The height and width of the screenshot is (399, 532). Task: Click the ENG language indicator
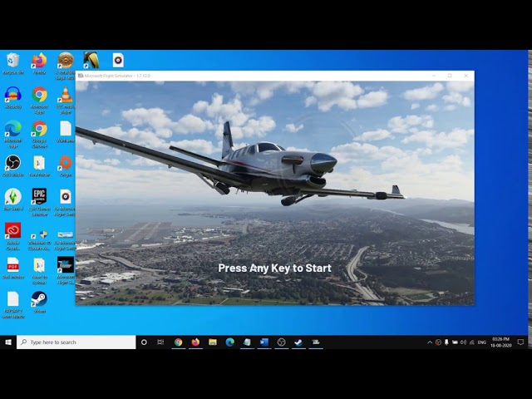482,342
